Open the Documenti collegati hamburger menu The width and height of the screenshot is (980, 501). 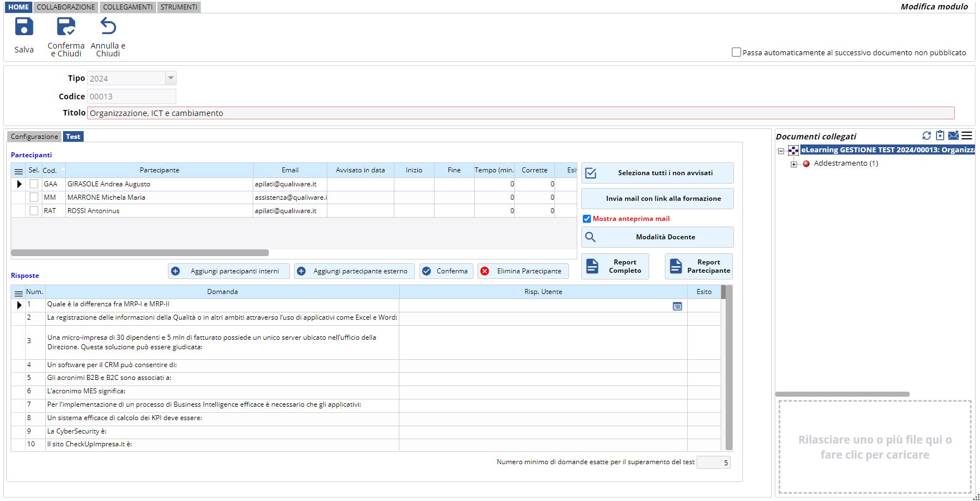pyautogui.click(x=967, y=136)
